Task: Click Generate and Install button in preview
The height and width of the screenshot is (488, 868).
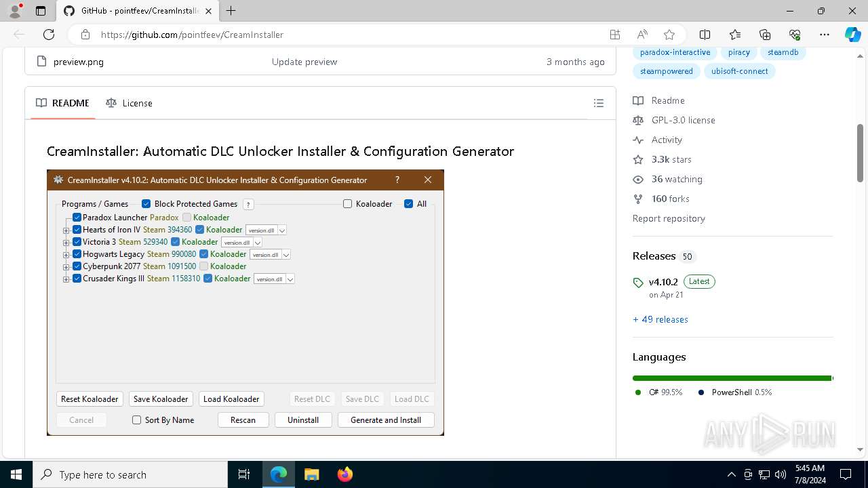Action: coord(386,420)
